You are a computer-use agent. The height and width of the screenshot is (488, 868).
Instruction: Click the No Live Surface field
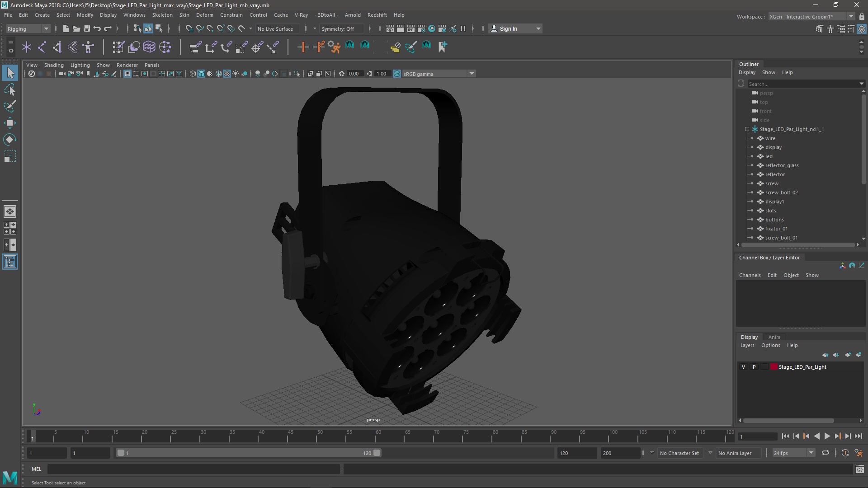pyautogui.click(x=277, y=28)
